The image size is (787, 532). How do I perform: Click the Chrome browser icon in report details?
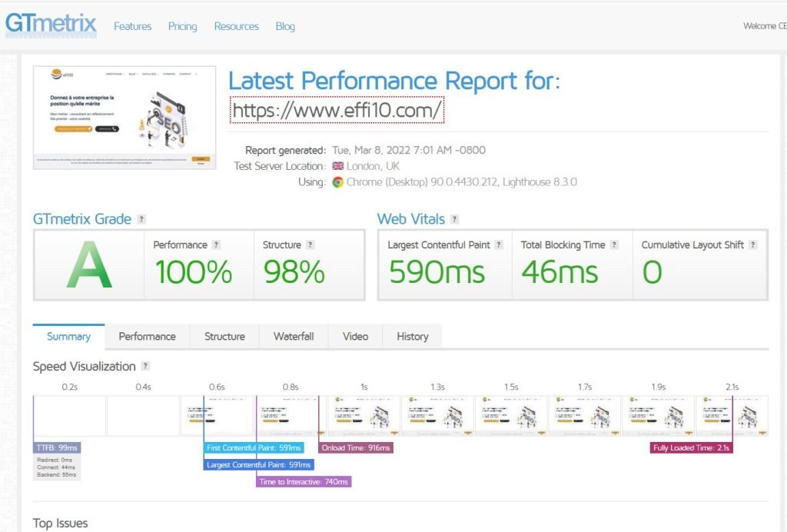pos(338,182)
